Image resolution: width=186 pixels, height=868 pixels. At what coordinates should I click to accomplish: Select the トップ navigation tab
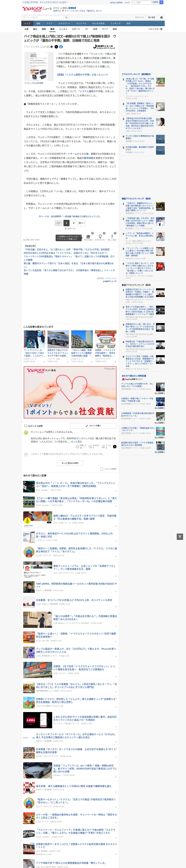tap(28, 24)
